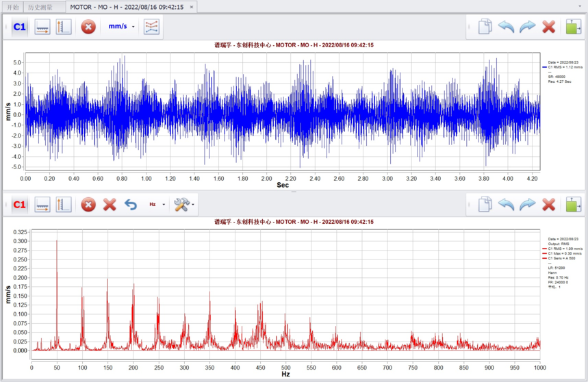The width and height of the screenshot is (588, 382).
Task: Toggle vertical axis scale icon in spectrum toolbar
Action: point(64,205)
